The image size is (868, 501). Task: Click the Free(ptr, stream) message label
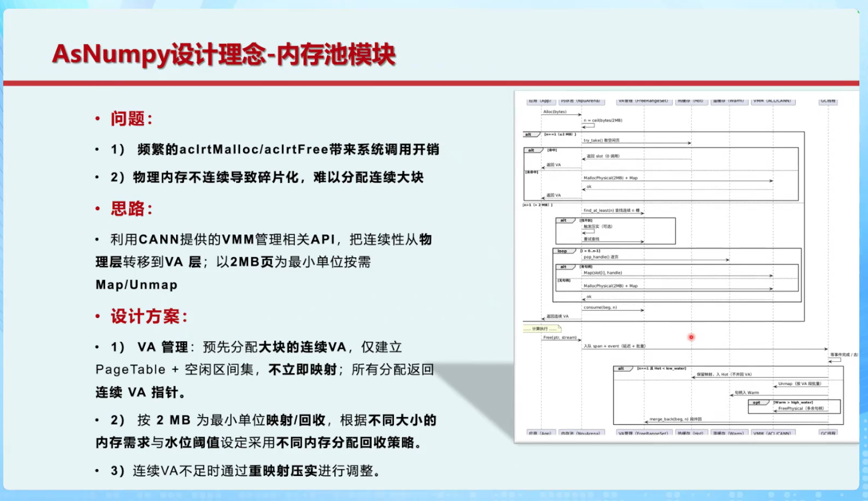tap(560, 337)
